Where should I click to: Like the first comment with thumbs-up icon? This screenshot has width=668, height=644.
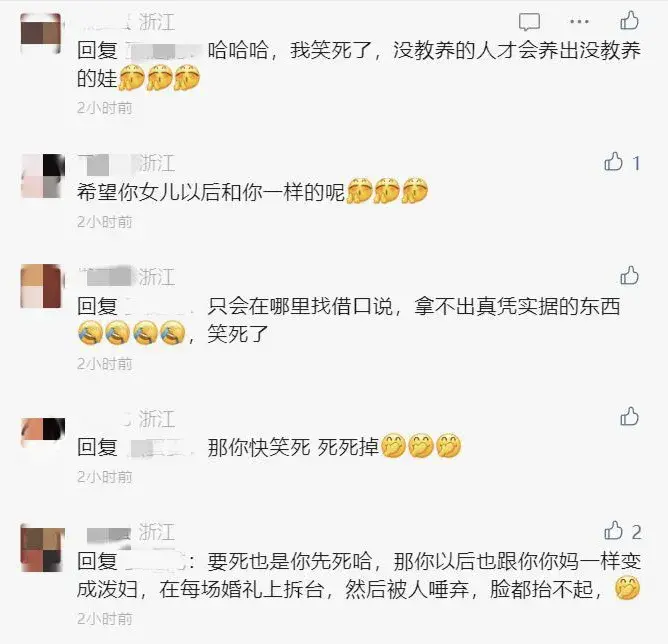click(x=630, y=21)
